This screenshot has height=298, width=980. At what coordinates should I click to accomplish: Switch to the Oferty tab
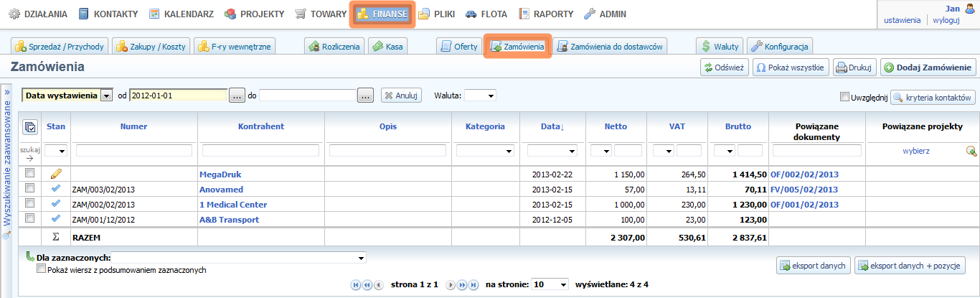click(x=459, y=47)
